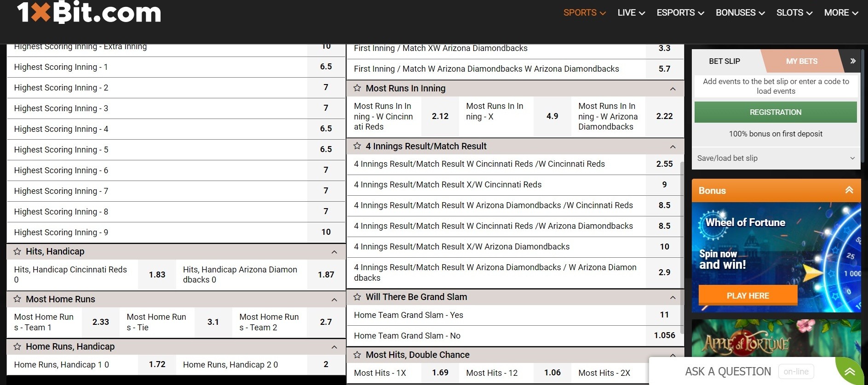Star the Will There Be Grand Slam market
868x385 pixels.
(357, 297)
